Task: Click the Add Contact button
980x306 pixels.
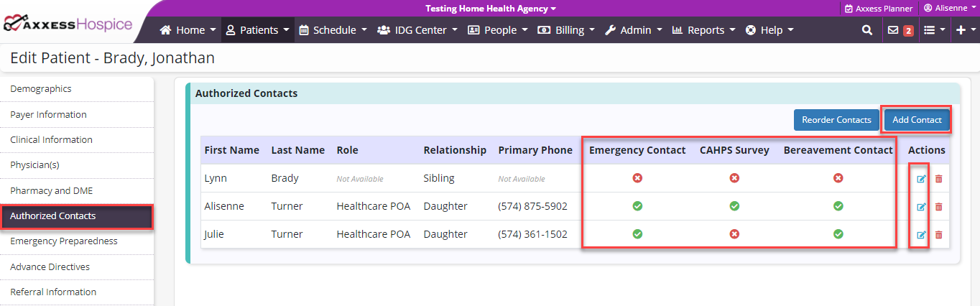Action: 917,120
